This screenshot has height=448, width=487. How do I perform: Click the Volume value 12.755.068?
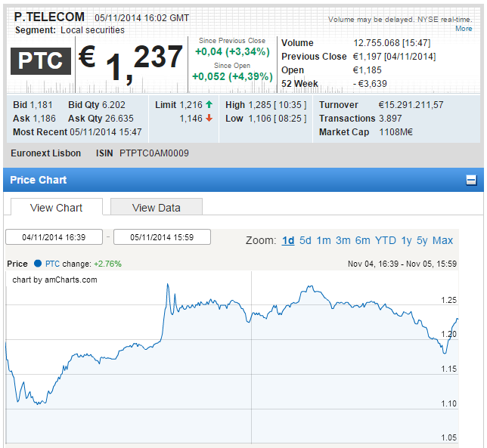[377, 43]
